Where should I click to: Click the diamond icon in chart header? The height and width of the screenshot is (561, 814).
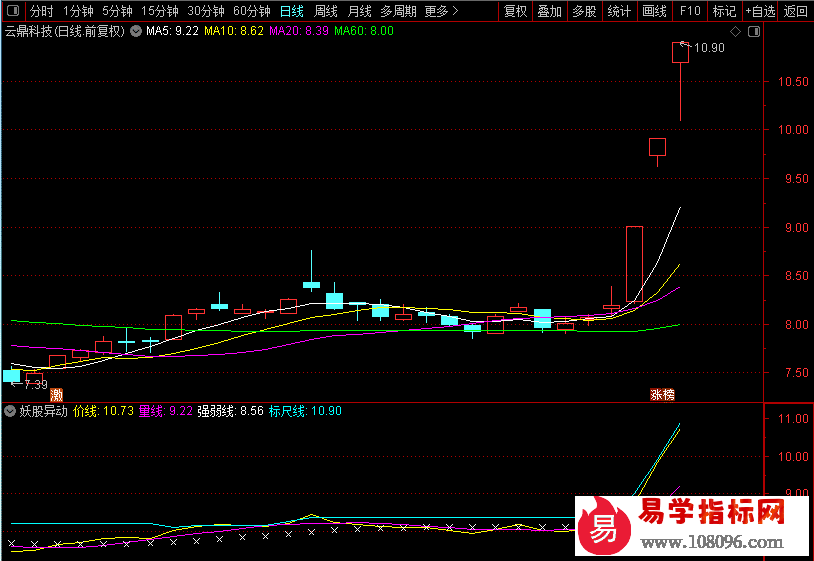click(x=736, y=32)
